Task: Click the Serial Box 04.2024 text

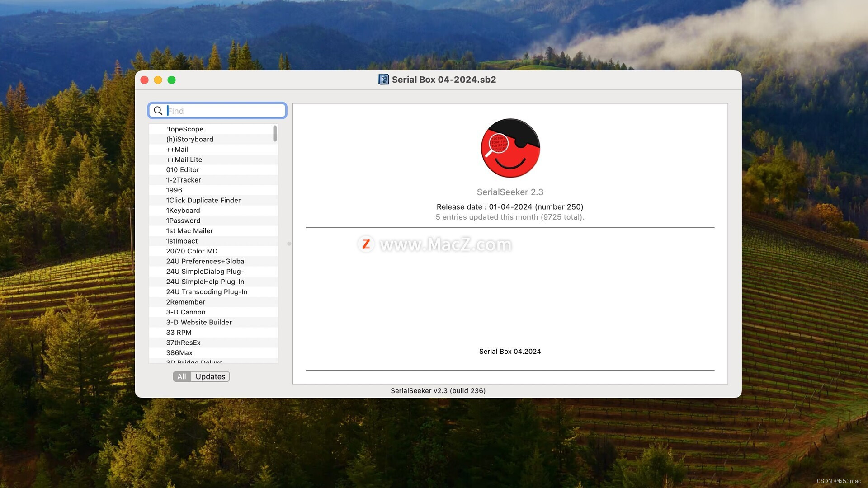Action: coord(510,352)
